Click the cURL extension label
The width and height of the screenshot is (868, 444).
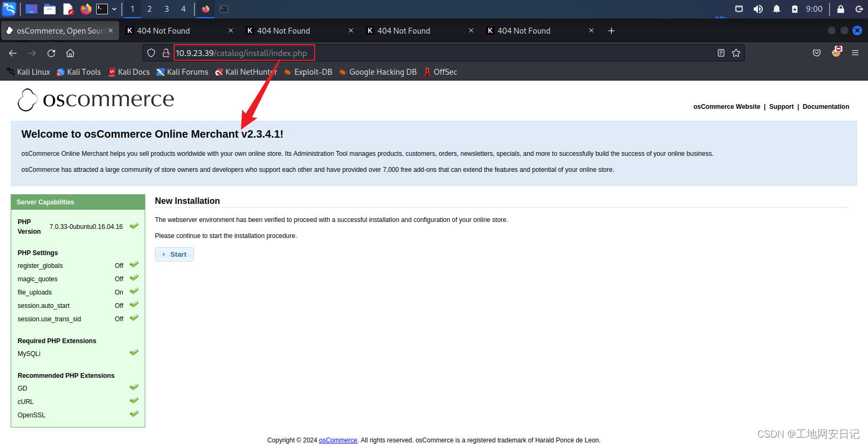[26, 402]
